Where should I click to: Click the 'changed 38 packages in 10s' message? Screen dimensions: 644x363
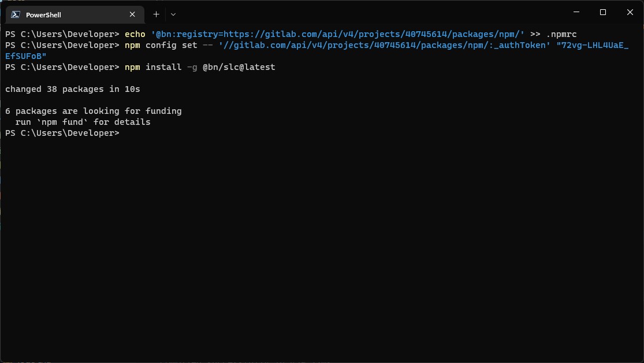click(72, 88)
